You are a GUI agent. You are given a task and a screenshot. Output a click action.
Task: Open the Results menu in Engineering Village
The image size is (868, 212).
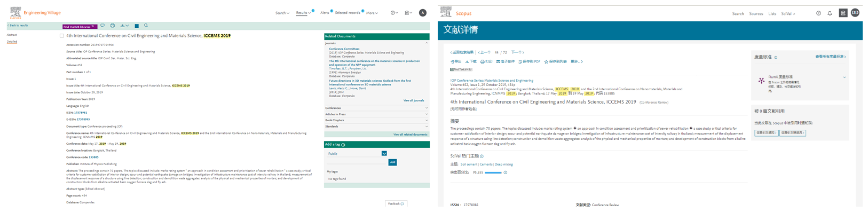click(303, 13)
